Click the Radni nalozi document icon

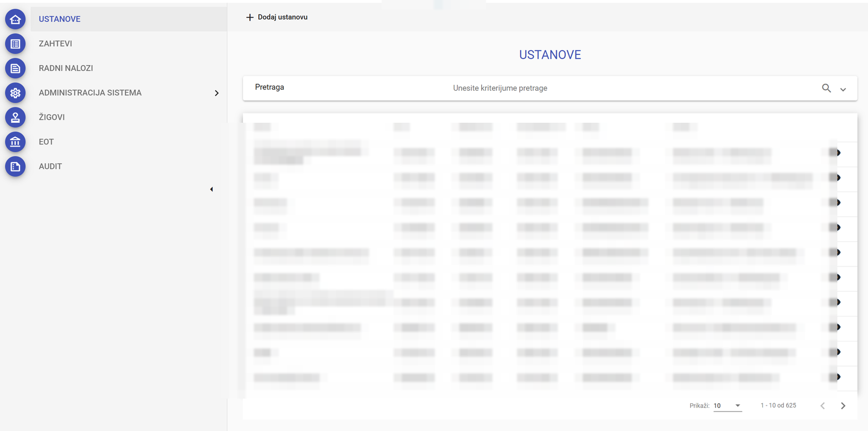pos(15,68)
